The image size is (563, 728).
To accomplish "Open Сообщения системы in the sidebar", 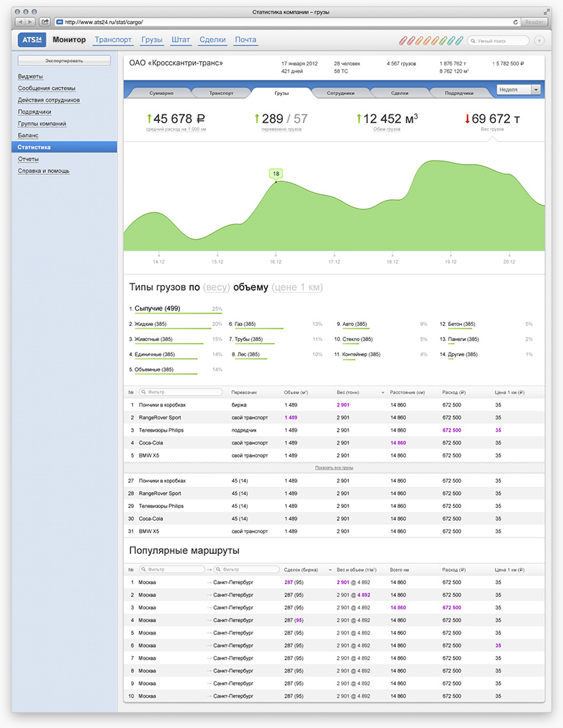I will click(47, 88).
